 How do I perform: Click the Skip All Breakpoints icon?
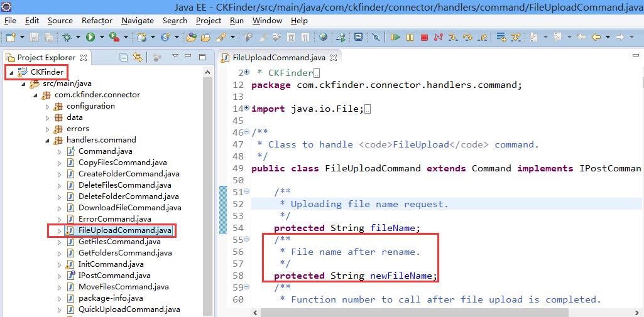coord(376,37)
